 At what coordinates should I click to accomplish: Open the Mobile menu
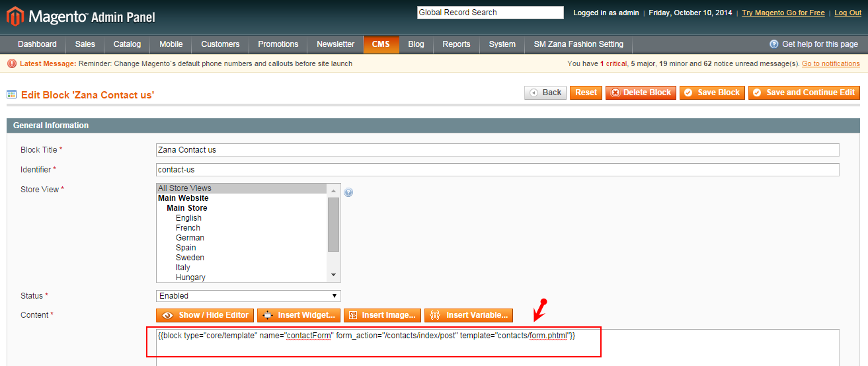171,44
